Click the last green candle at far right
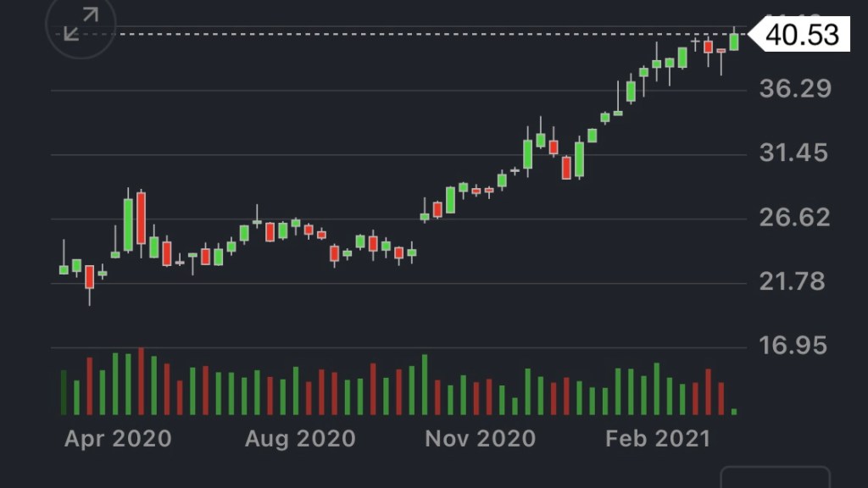868x488 pixels. 734,41
